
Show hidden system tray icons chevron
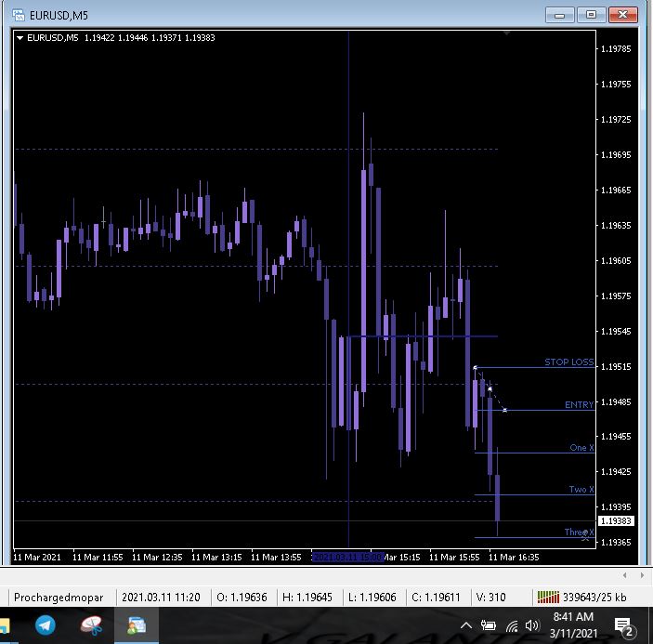466,625
